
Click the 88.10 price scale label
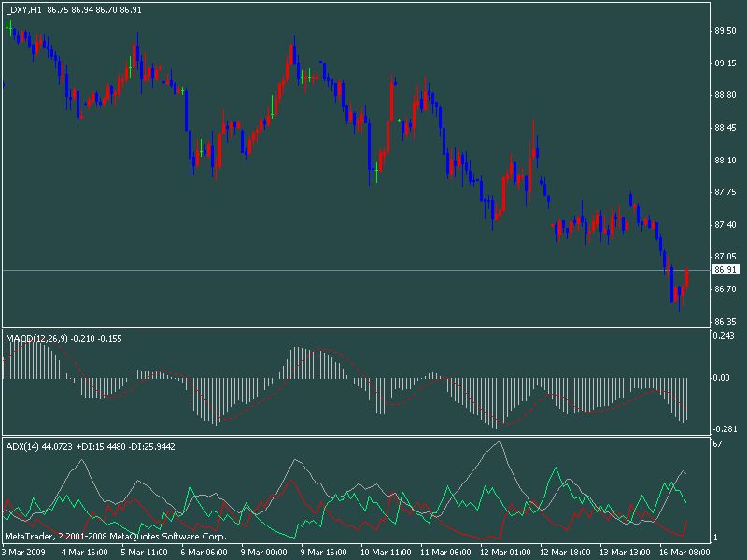(x=726, y=161)
